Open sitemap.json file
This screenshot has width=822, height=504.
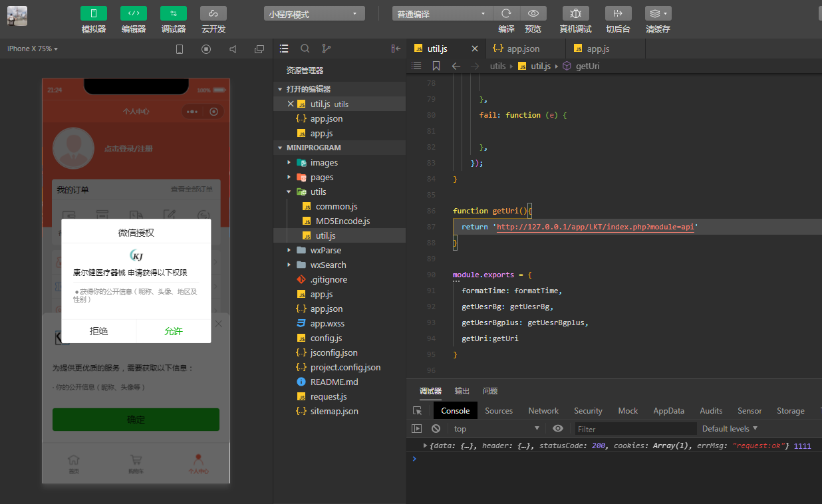click(340, 411)
